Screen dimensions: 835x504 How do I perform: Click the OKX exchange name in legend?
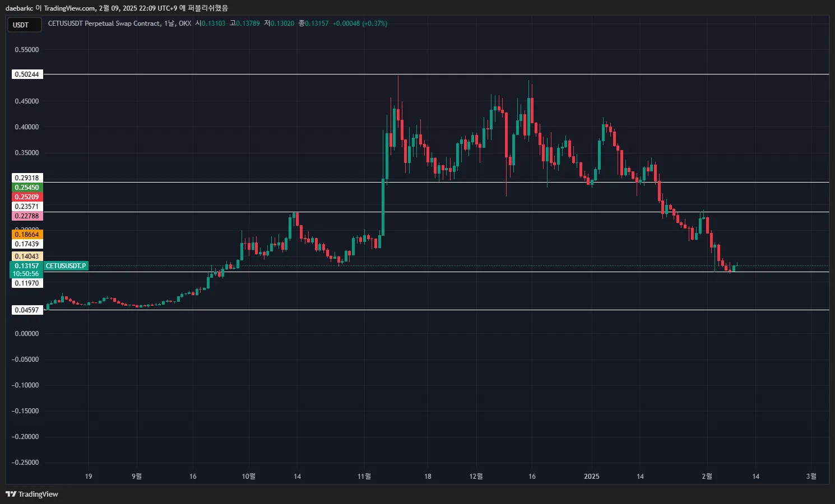185,24
